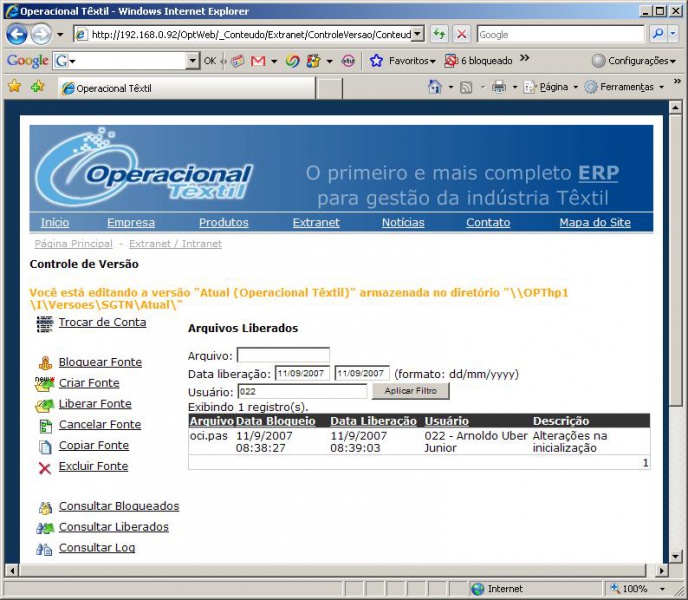Click the Favoritos star in Google toolbar
This screenshot has height=600, width=688.
point(377,61)
